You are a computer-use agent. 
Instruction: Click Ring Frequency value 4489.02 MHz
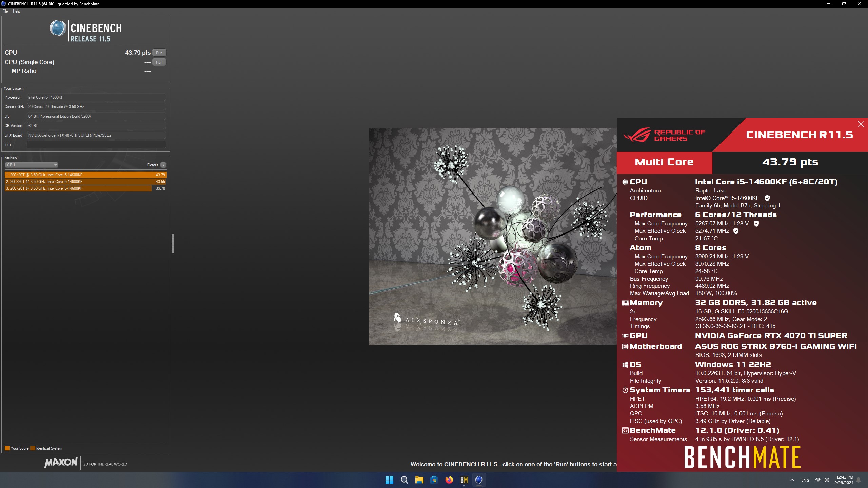712,286
